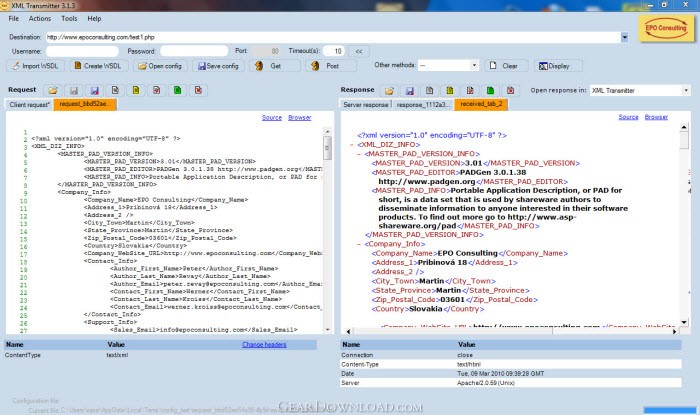
Task: Click the Change headers link
Action: [x=264, y=344]
